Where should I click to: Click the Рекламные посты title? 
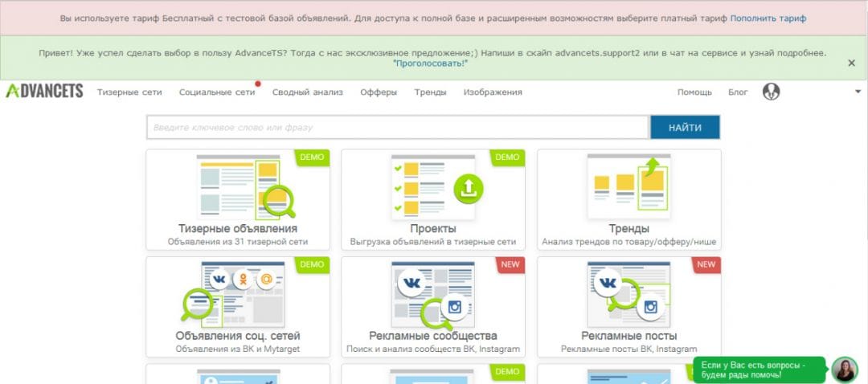pos(628,336)
